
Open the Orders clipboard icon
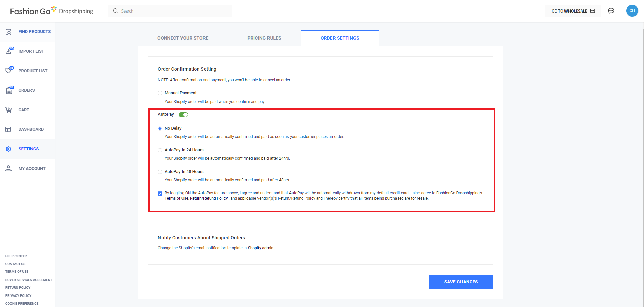[x=9, y=90]
